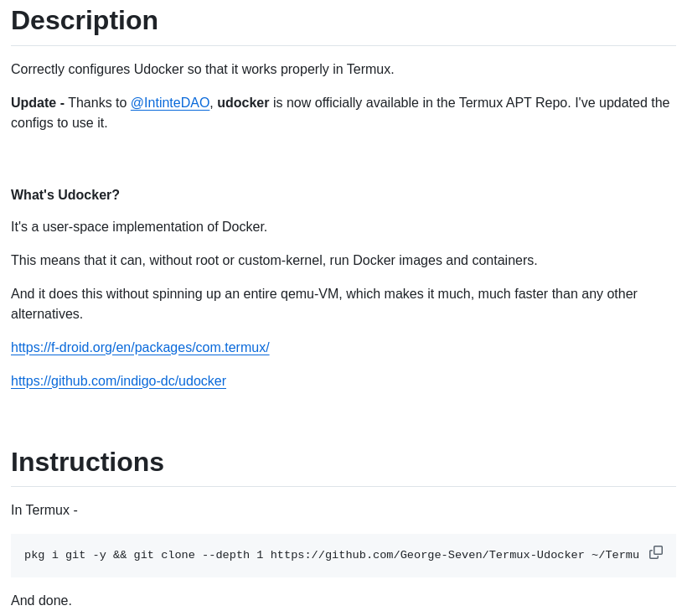This screenshot has width=682, height=616.
Task: Click the And done confirmation text
Action: 41,600
